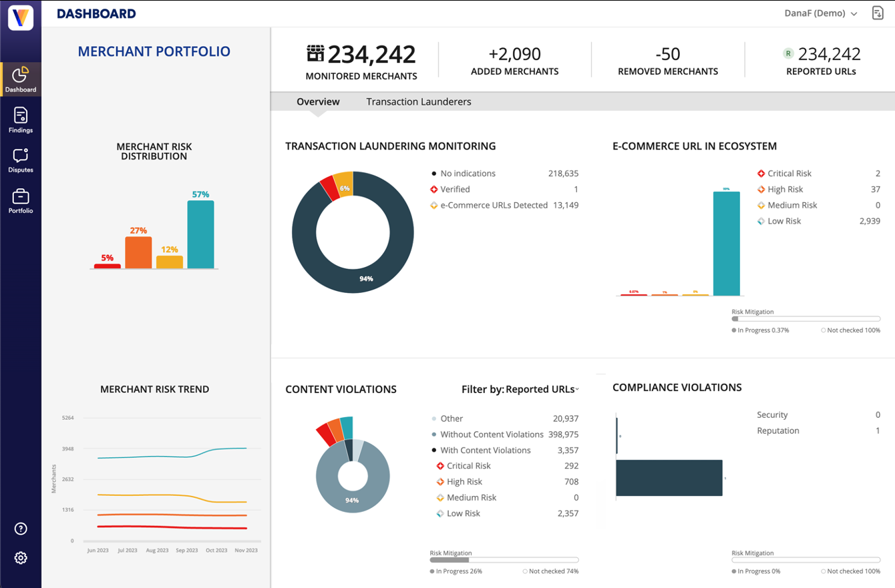Open settings gear in sidebar

[x=21, y=558]
